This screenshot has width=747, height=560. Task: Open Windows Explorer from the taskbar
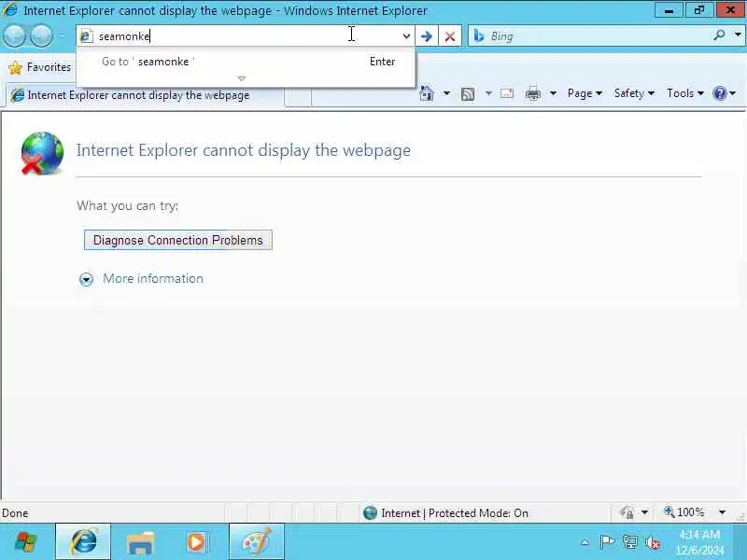pyautogui.click(x=140, y=542)
